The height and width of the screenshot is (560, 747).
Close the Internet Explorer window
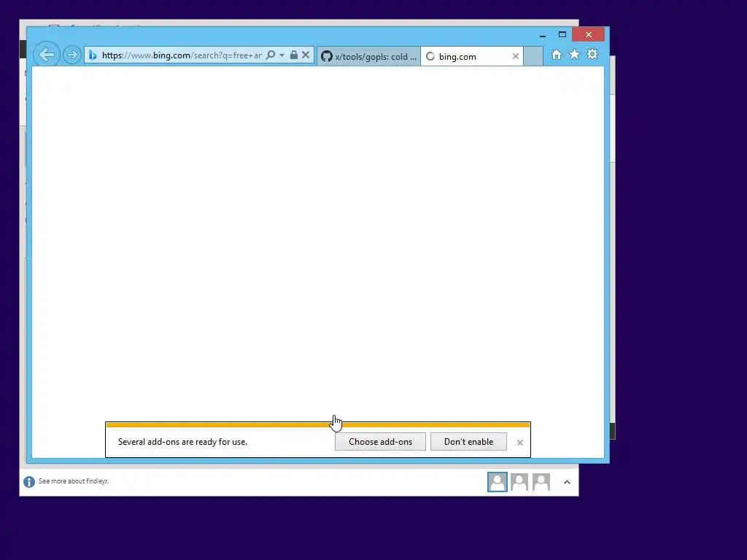[589, 35]
